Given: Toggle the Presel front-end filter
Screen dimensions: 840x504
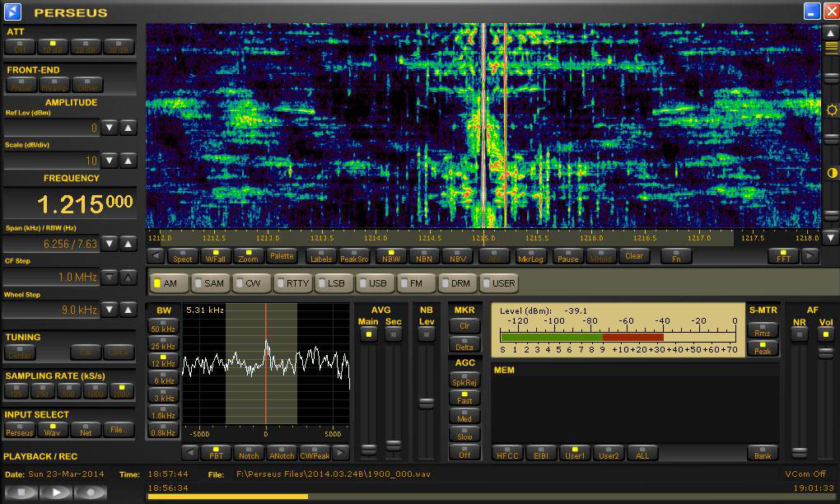Looking at the screenshot, I should [21, 85].
